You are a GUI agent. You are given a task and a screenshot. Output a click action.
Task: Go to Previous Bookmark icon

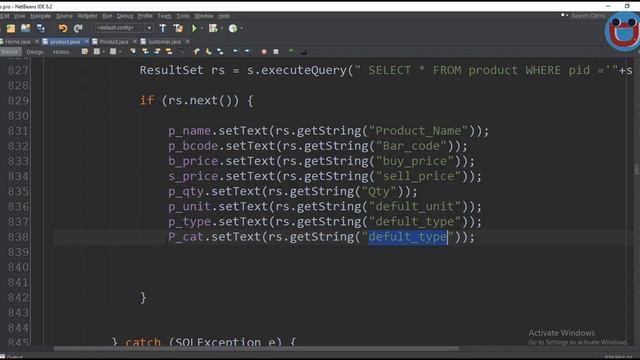pyautogui.click(x=197, y=52)
